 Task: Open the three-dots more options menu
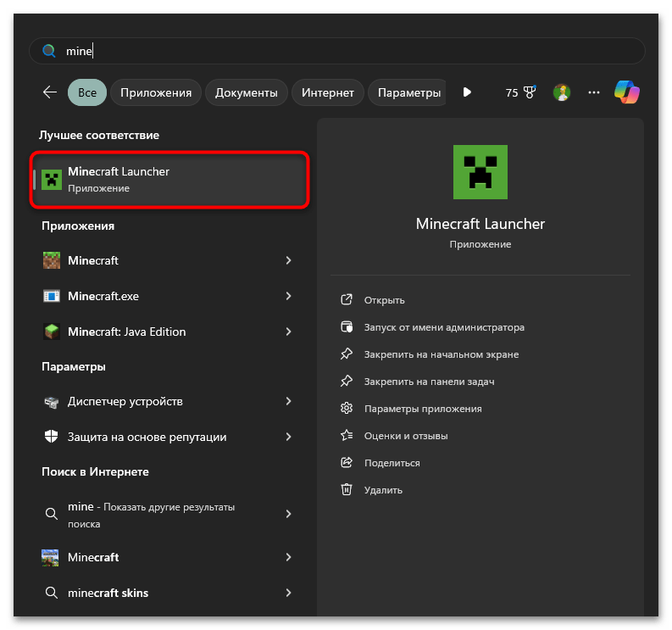pyautogui.click(x=593, y=92)
